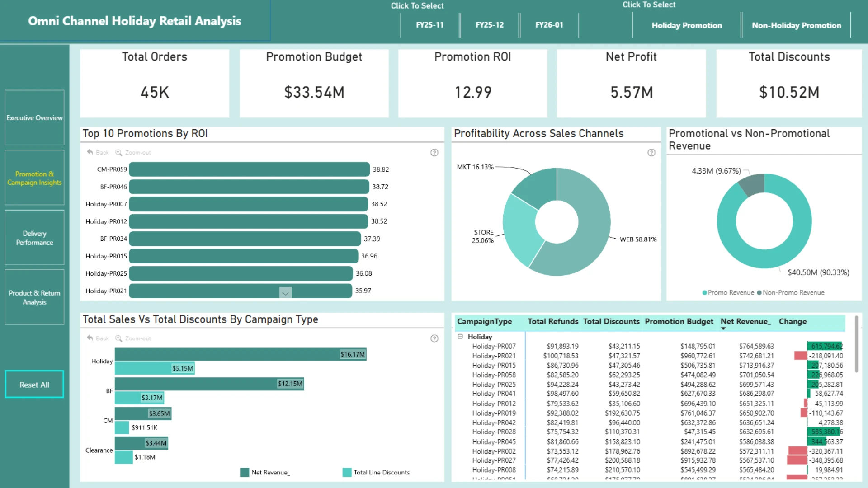The height and width of the screenshot is (488, 868).
Task: Click Back arrow in Campaign Type chart
Action: click(90, 338)
